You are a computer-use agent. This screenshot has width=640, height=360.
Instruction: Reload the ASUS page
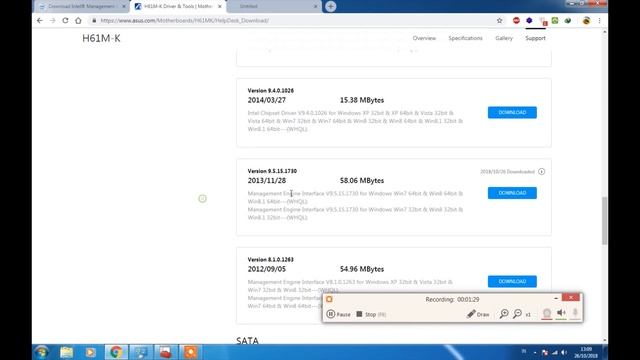click(65, 20)
